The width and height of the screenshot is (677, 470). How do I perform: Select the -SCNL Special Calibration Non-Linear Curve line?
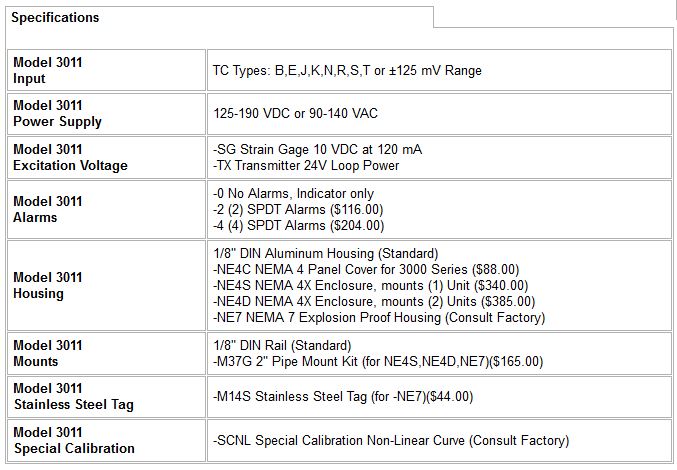[x=391, y=440]
